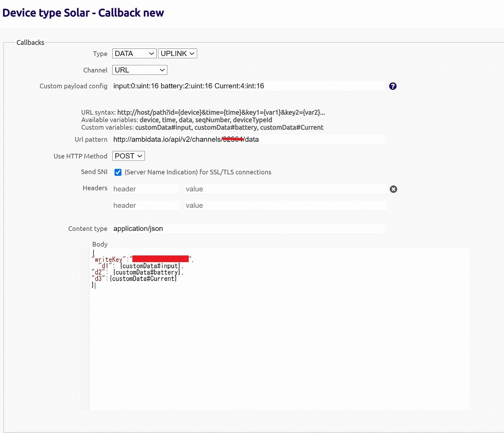Remove the first header row with X icon
The height and width of the screenshot is (433, 504).
(393, 189)
